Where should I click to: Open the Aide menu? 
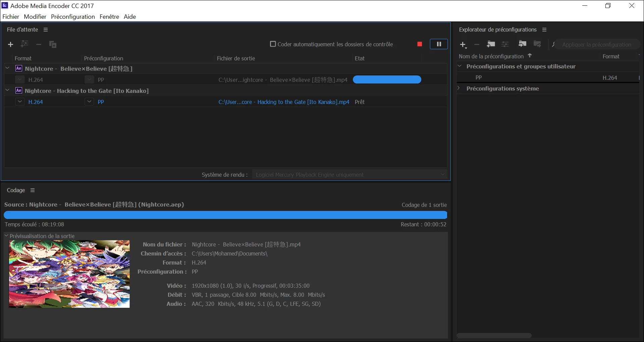point(129,17)
